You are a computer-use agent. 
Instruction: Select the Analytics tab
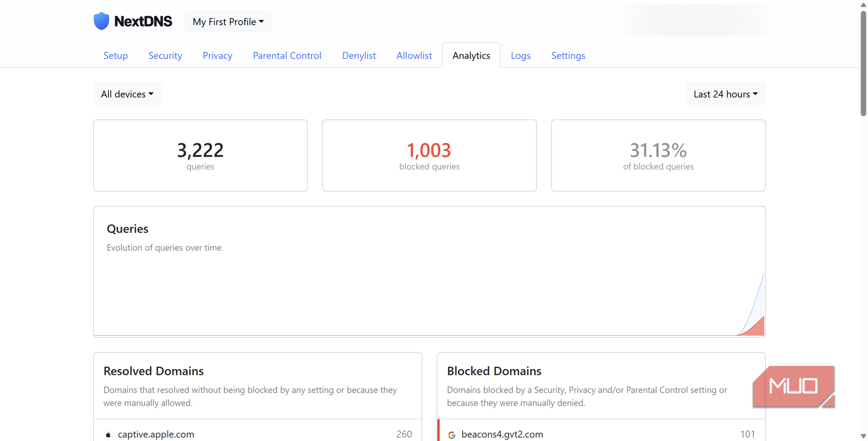click(x=471, y=55)
